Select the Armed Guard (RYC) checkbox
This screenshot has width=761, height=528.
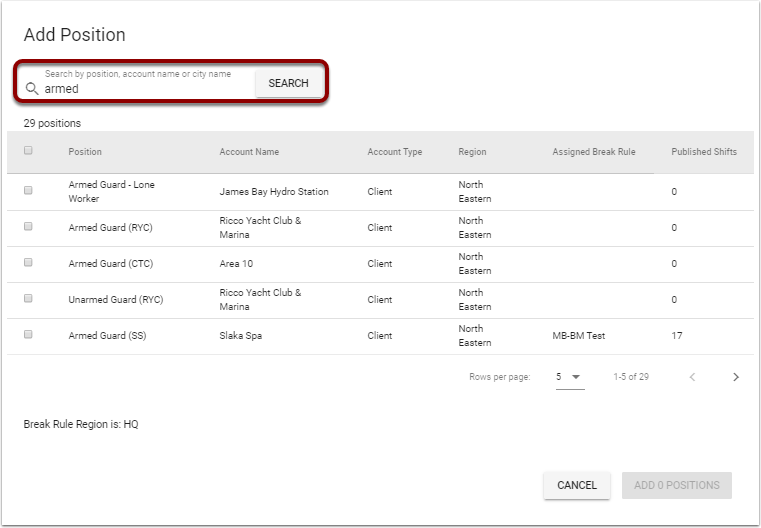[x=28, y=226]
